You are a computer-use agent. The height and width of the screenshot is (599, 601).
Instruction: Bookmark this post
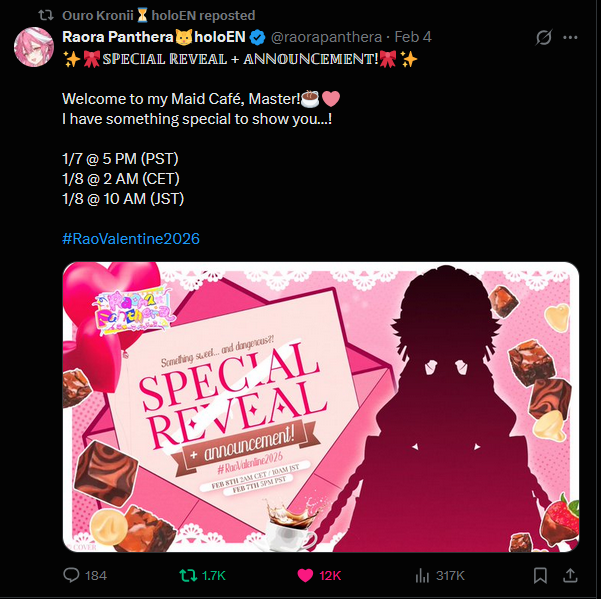pyautogui.click(x=540, y=575)
